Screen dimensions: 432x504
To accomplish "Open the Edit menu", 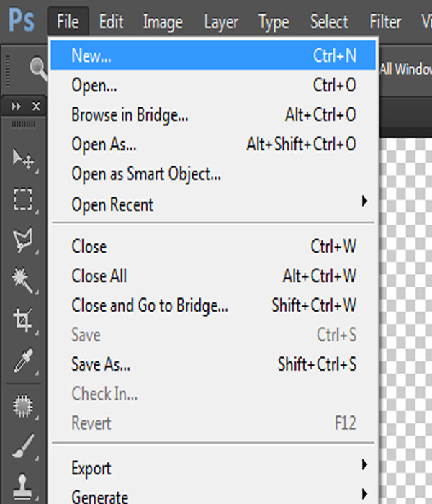I will point(111,22).
